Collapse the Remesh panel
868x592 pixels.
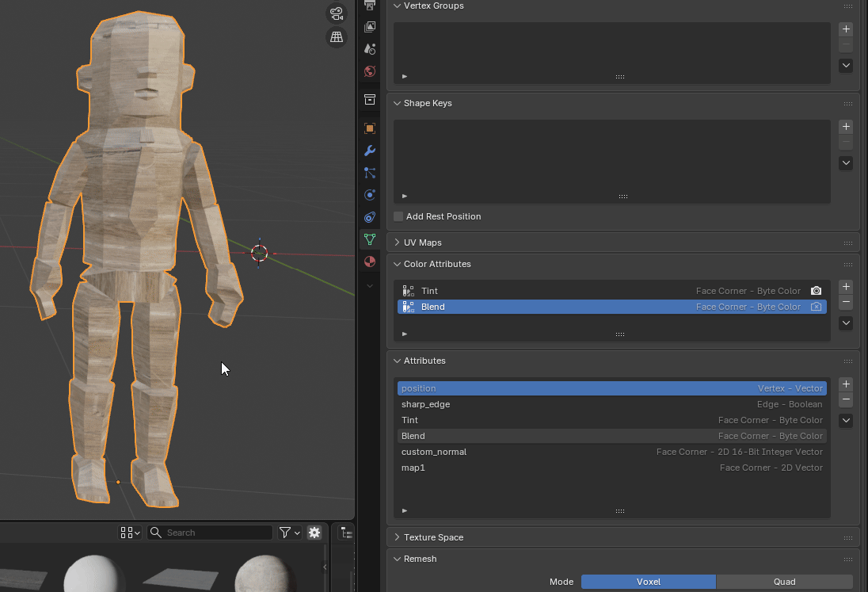pos(397,559)
